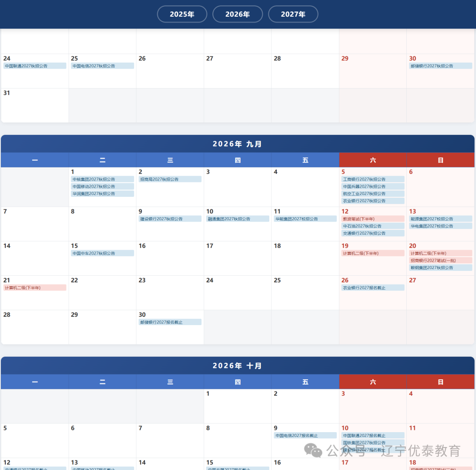The image size is (476, 470).
Task: Click September calendar 六 Saturday column header
Action: [x=373, y=160]
